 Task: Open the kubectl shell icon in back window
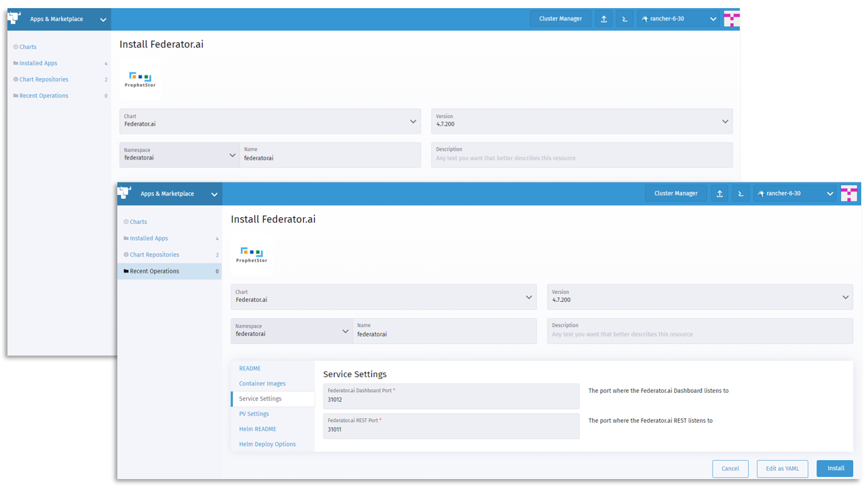(x=625, y=19)
